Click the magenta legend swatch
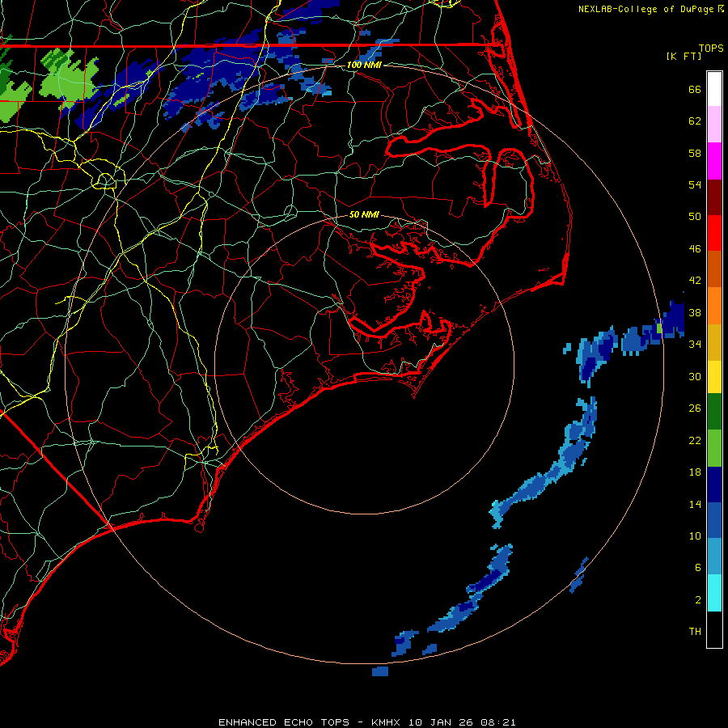Viewport: 728px width, 728px height. (x=714, y=161)
